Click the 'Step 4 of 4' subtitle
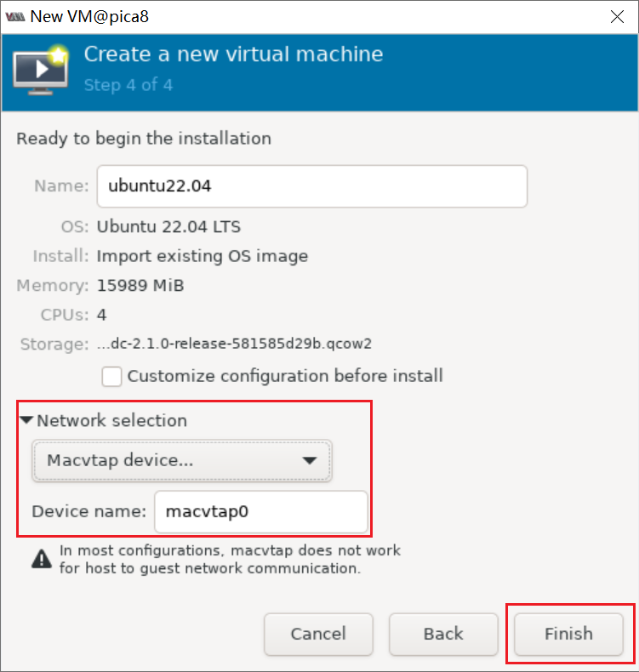The width and height of the screenshot is (639, 672). [x=128, y=85]
